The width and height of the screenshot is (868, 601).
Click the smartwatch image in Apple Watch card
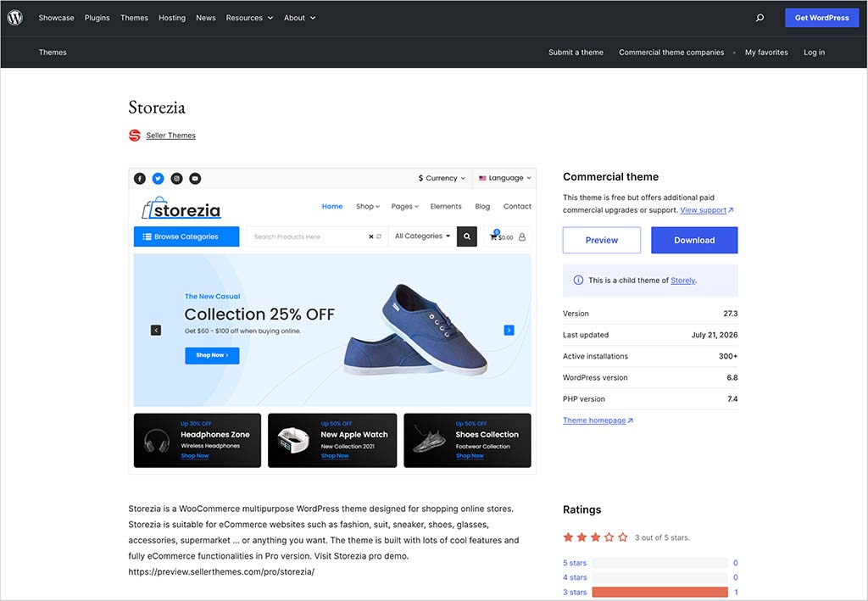point(292,441)
